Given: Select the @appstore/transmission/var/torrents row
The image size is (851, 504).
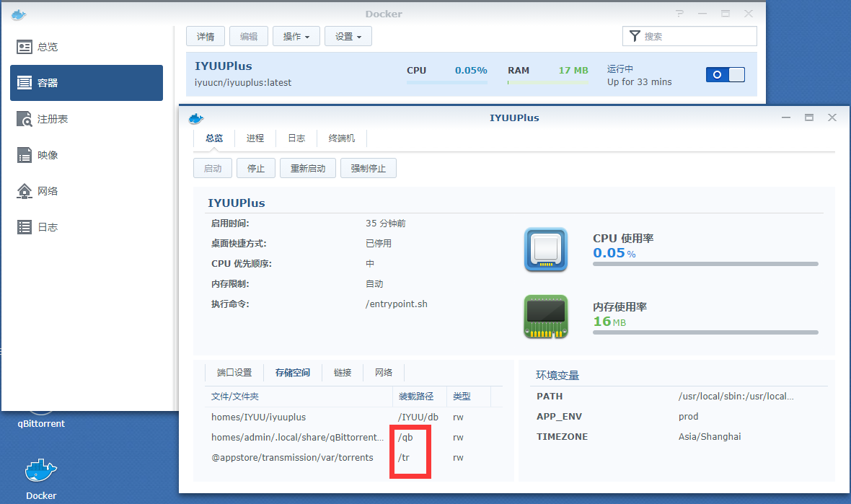Looking at the screenshot, I should (x=354, y=457).
